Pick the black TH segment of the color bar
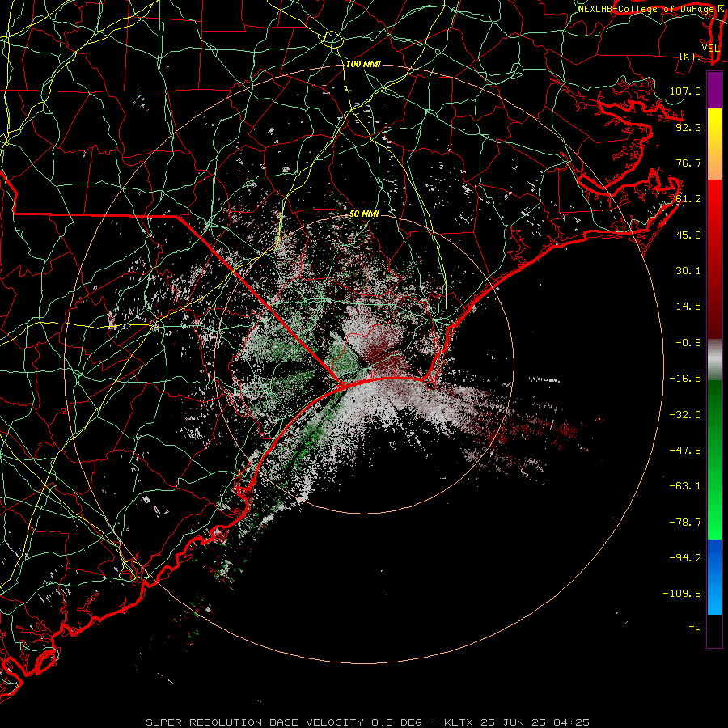Image resolution: width=728 pixels, height=728 pixels. point(714,630)
